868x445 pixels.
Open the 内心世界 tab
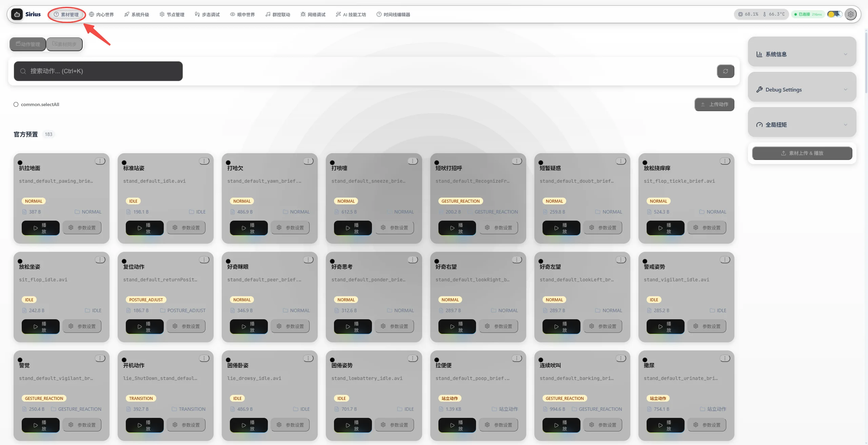point(101,15)
